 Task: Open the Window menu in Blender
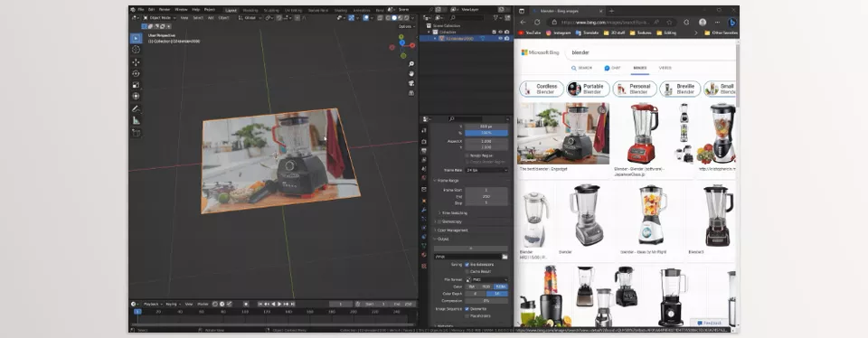[x=181, y=9]
